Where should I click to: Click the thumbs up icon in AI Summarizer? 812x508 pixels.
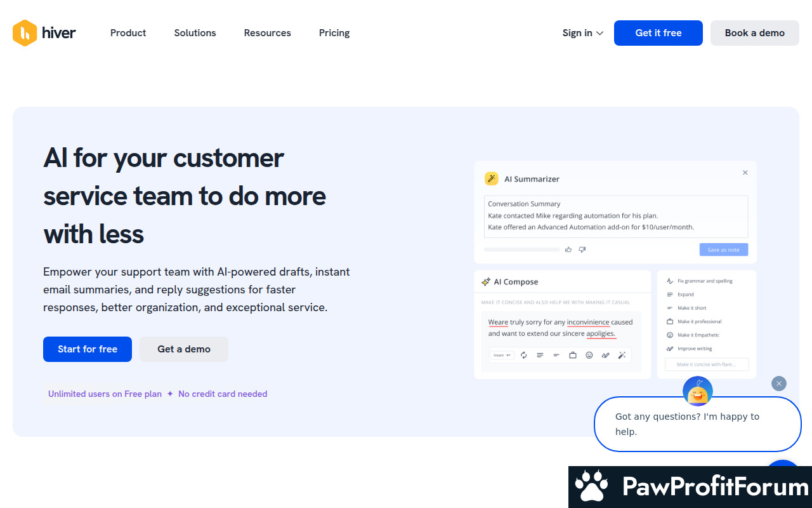pyautogui.click(x=568, y=250)
